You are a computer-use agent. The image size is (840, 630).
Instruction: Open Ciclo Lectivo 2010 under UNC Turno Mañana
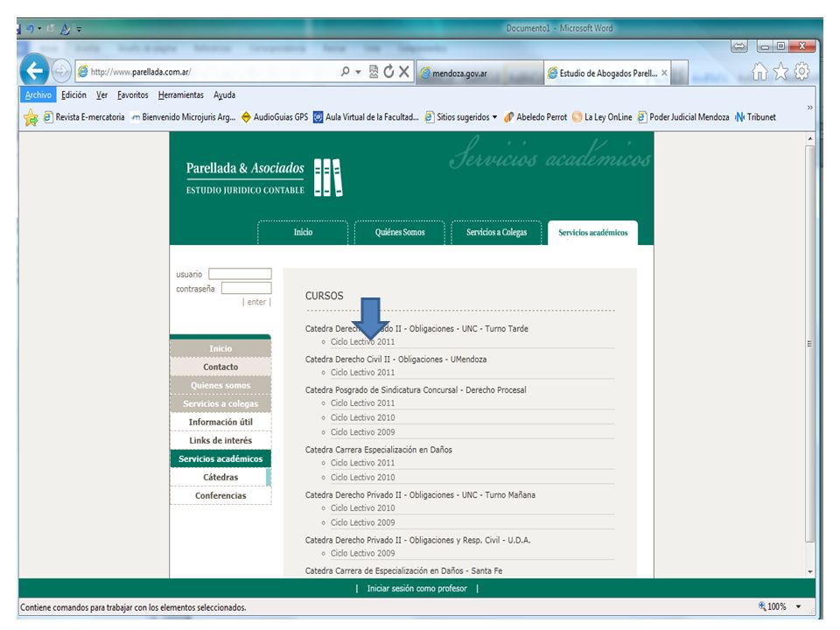point(362,507)
